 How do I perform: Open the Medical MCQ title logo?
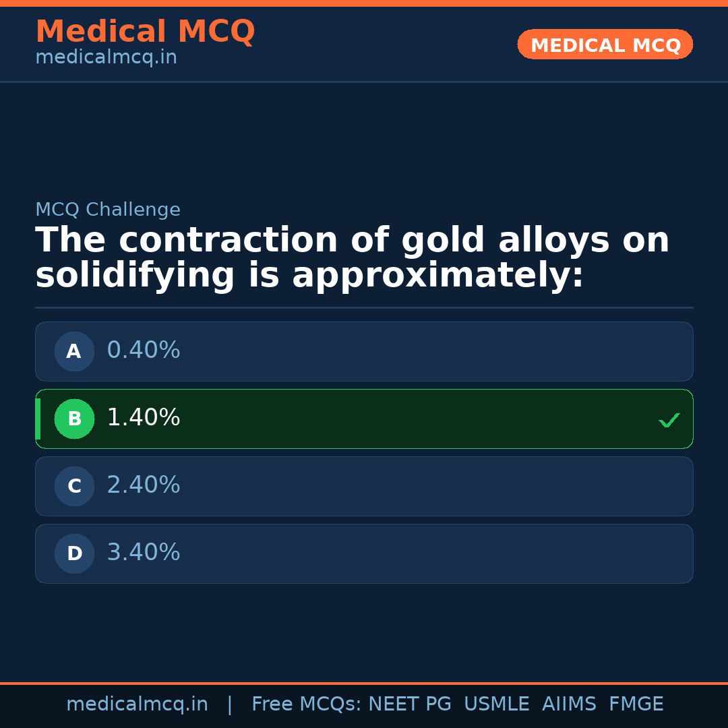tap(145, 32)
